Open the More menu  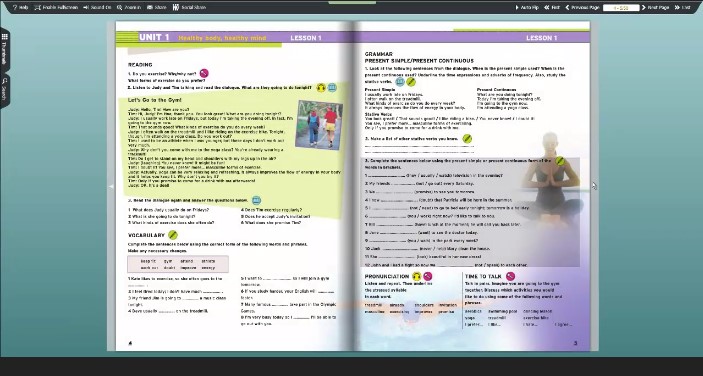(x=156, y=7)
